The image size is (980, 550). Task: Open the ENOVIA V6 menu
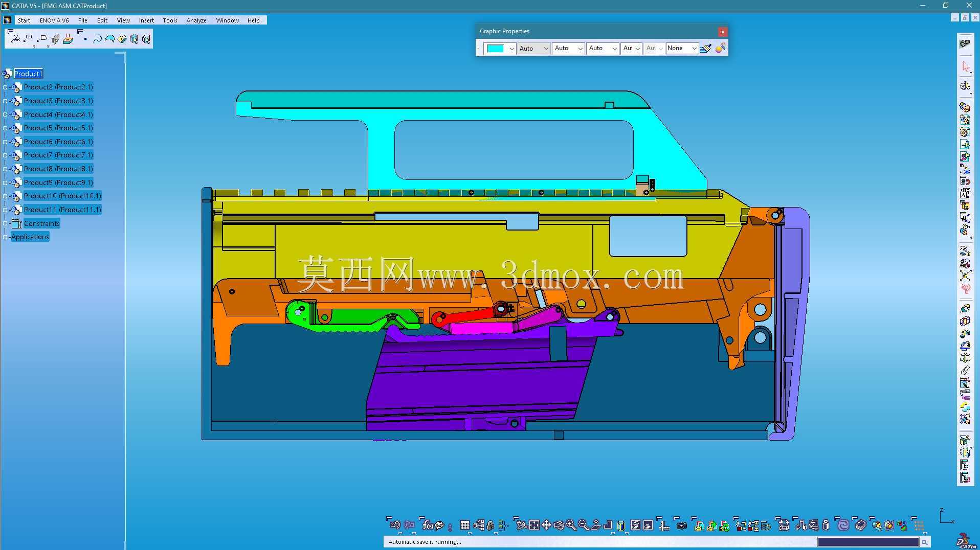click(54, 20)
